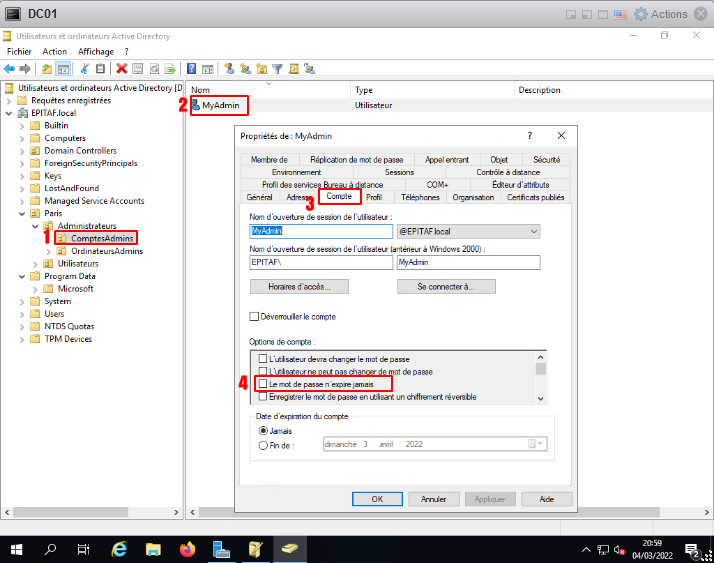This screenshot has height=563, width=714.
Task: Click the filter funnel toolbar icon
Action: pyautogui.click(x=278, y=69)
